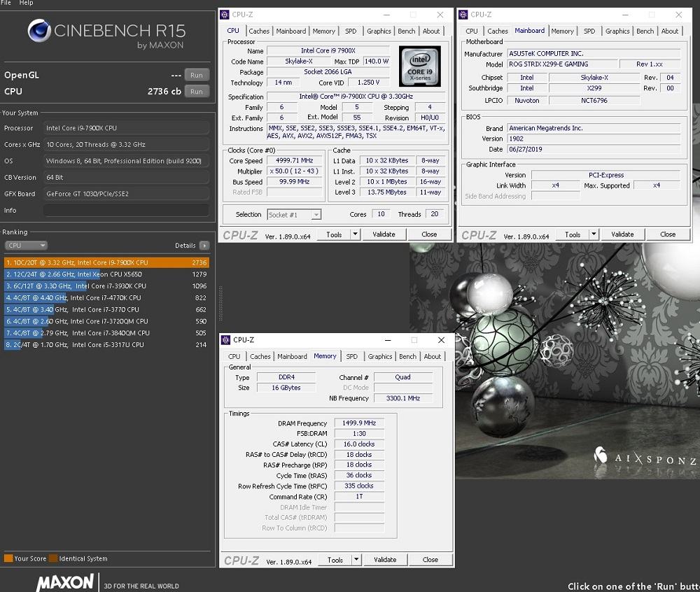
Task: Open the File menu in Cinebench
Action: (6, 3)
